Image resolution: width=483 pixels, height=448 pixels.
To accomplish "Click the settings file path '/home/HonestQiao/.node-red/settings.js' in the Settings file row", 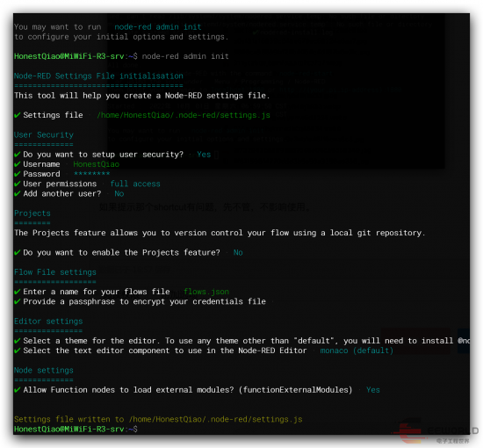I will pos(184,115).
